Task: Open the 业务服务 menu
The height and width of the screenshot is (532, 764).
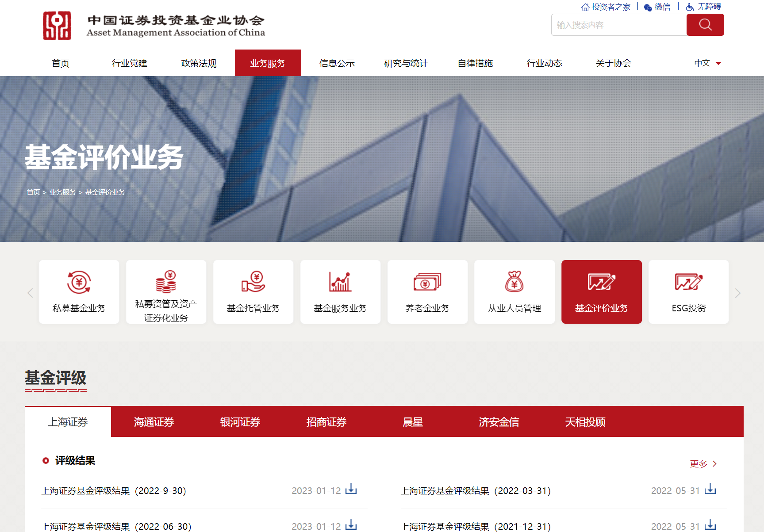Action: [268, 63]
